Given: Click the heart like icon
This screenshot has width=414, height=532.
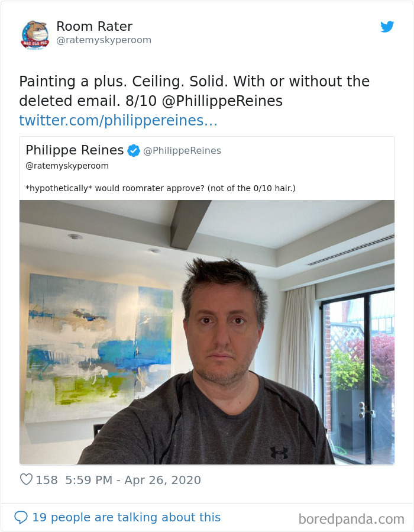Looking at the screenshot, I should 26,479.
